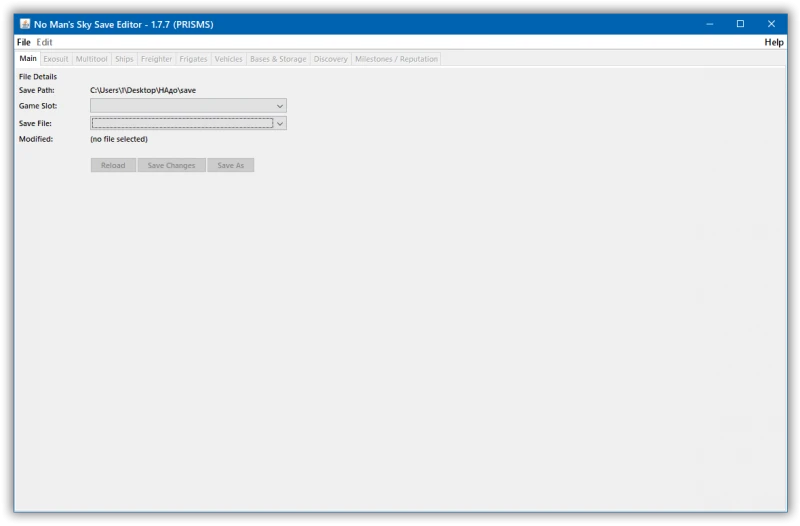Switch to the Discovery tab
Screen dimensions: 800x526
tap(330, 59)
